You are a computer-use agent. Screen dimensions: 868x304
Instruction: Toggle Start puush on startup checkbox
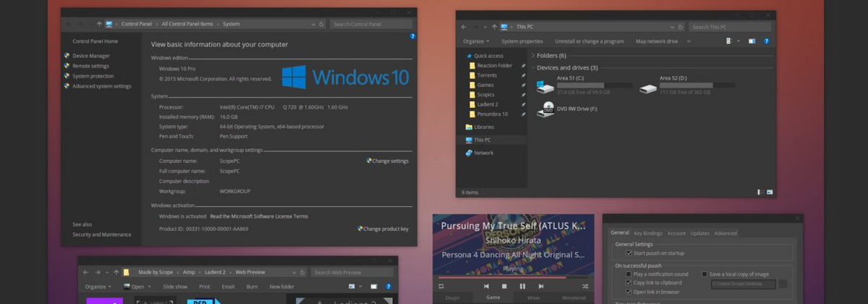[x=629, y=253]
